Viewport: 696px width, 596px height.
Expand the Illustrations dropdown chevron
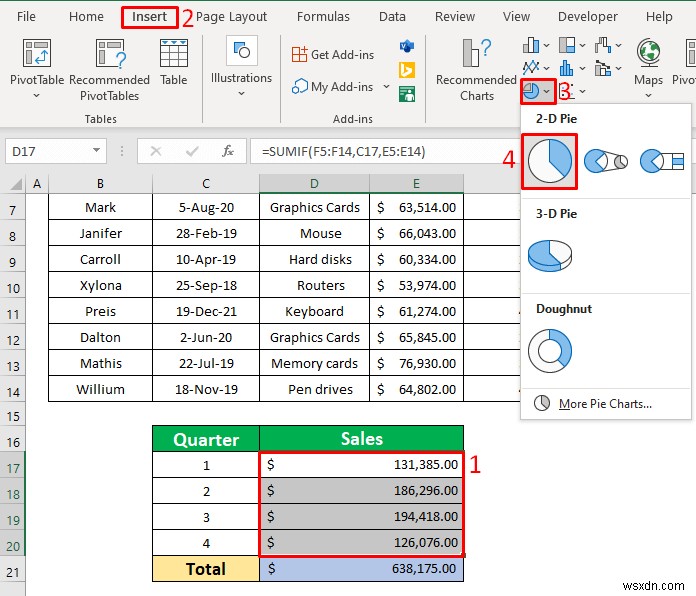pyautogui.click(x=241, y=94)
